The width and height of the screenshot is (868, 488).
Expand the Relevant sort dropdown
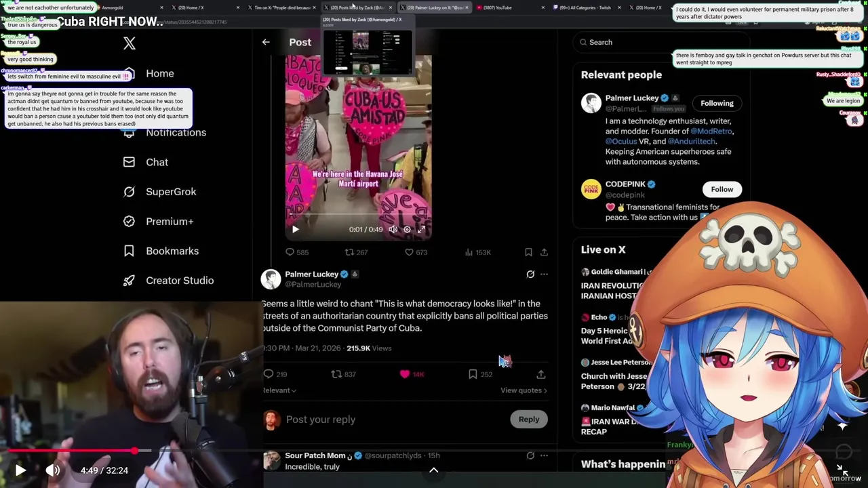coord(279,390)
